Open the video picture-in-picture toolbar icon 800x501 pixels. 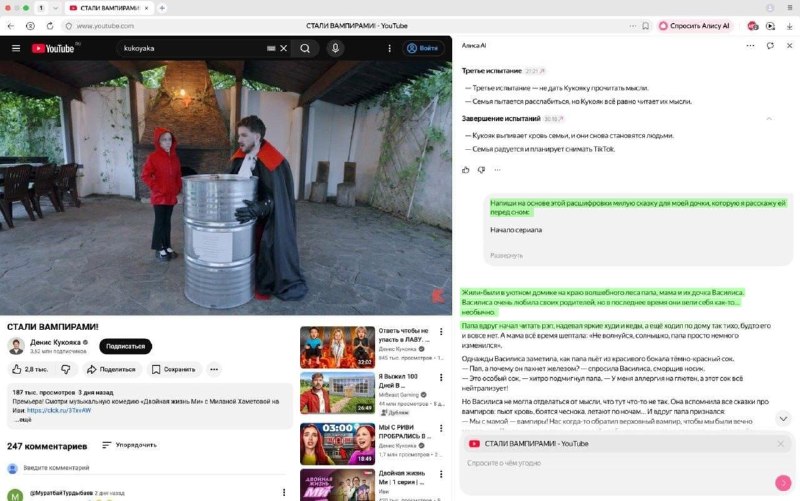click(770, 26)
